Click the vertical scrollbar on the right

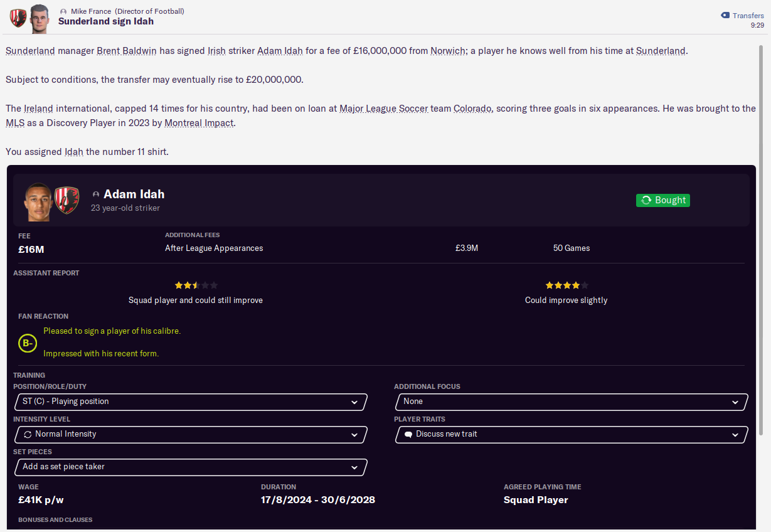coord(761,238)
